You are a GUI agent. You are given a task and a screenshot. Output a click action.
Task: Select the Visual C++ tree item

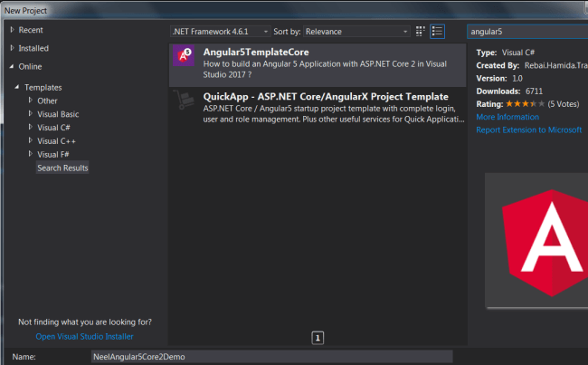pyautogui.click(x=57, y=141)
